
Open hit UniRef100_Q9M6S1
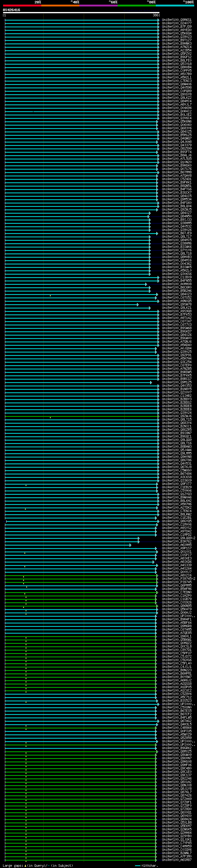click(x=177, y=20)
